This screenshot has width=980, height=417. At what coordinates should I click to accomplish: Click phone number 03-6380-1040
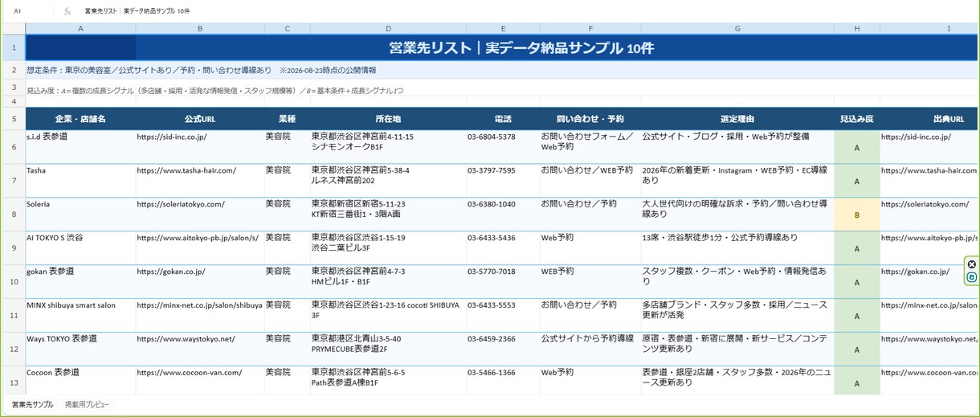(492, 204)
